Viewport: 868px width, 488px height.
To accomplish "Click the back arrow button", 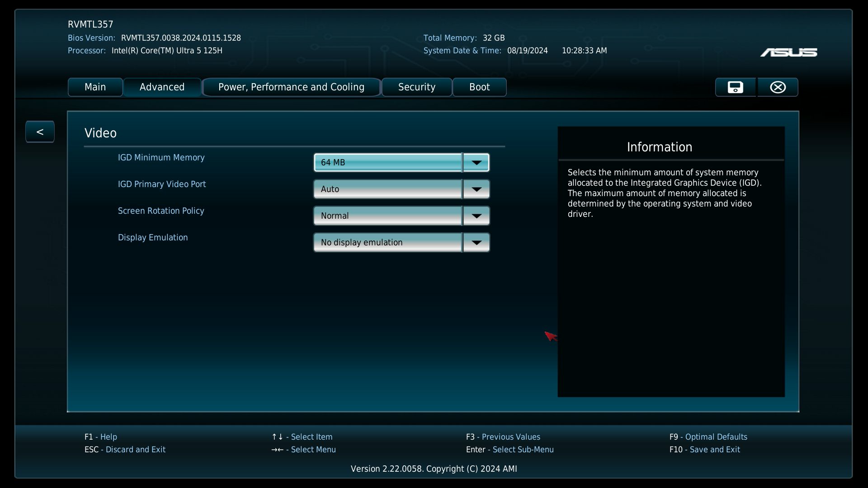I will coord(40,132).
